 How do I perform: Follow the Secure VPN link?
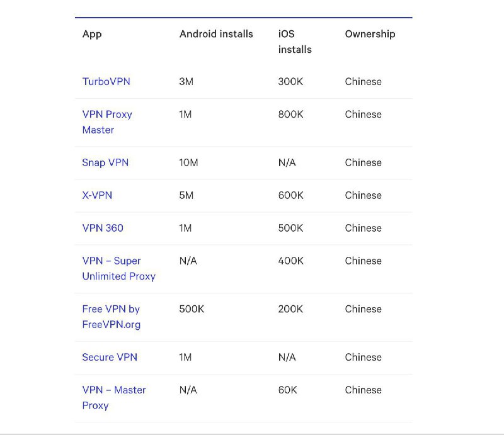click(x=109, y=357)
